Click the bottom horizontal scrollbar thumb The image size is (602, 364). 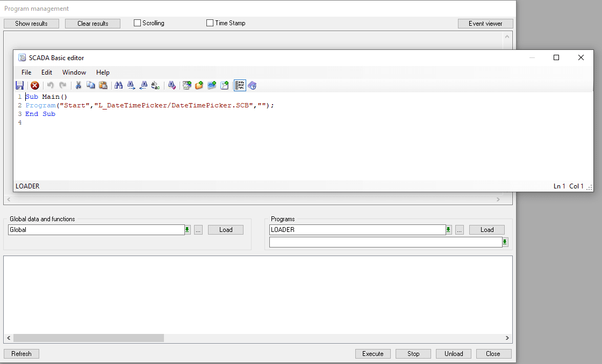(x=89, y=338)
